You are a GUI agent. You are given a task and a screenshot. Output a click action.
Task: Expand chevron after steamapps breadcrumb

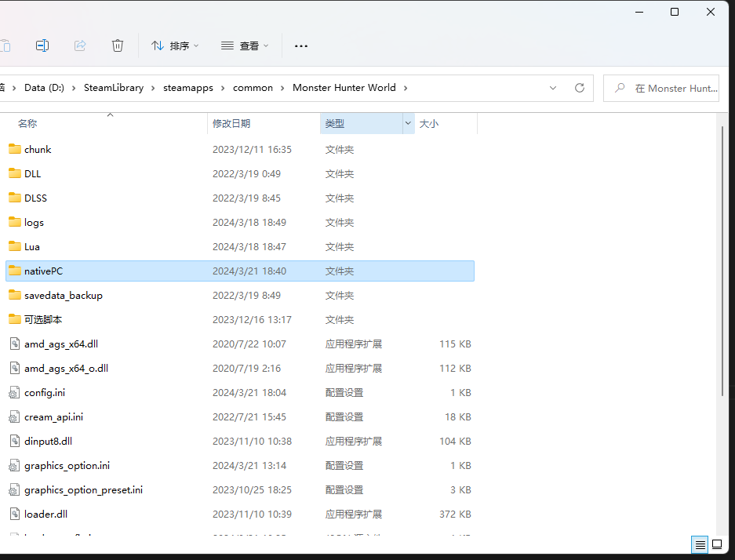223,88
